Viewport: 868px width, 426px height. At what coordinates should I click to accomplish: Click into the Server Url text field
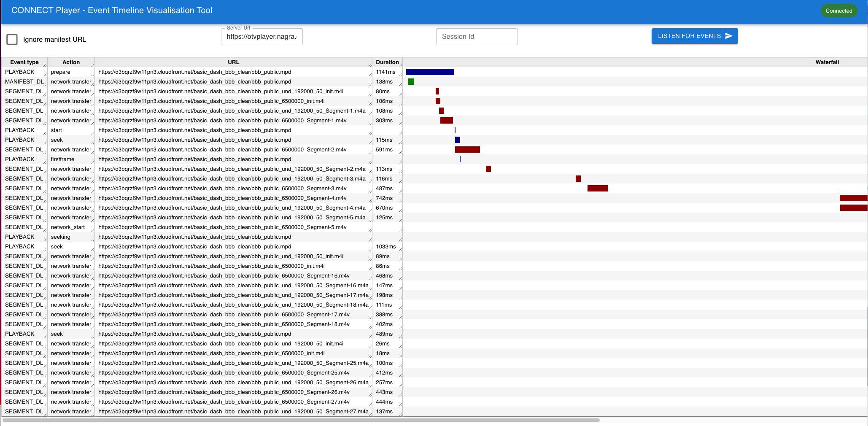tap(261, 37)
